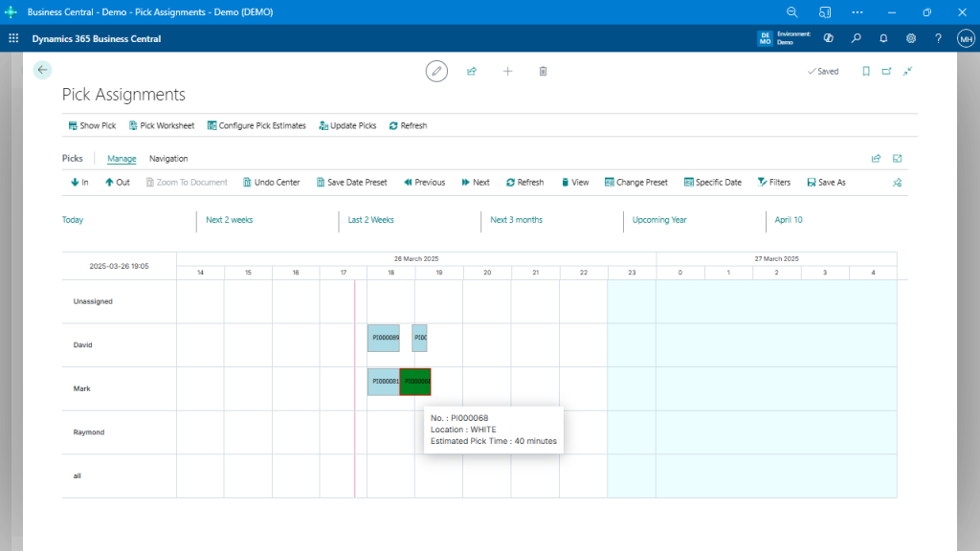This screenshot has width=980, height=551.
Task: Open the notifications bell
Action: coord(883,38)
